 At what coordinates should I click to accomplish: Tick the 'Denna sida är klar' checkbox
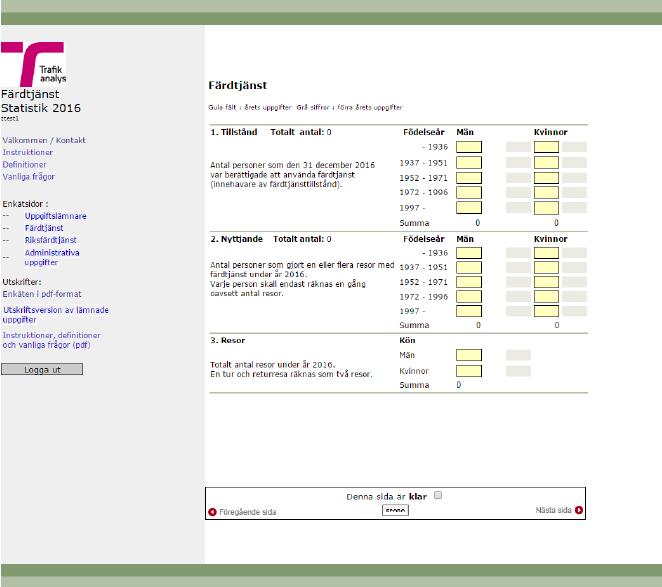coord(438,495)
